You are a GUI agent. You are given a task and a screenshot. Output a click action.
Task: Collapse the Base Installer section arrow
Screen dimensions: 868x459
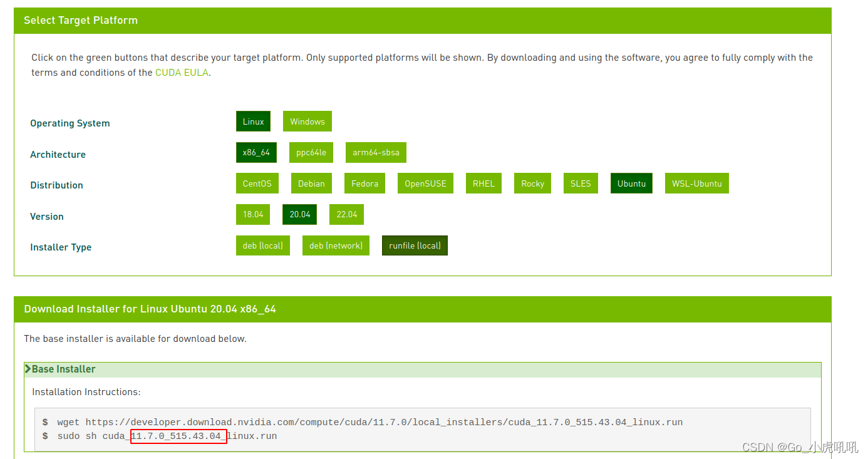point(28,369)
